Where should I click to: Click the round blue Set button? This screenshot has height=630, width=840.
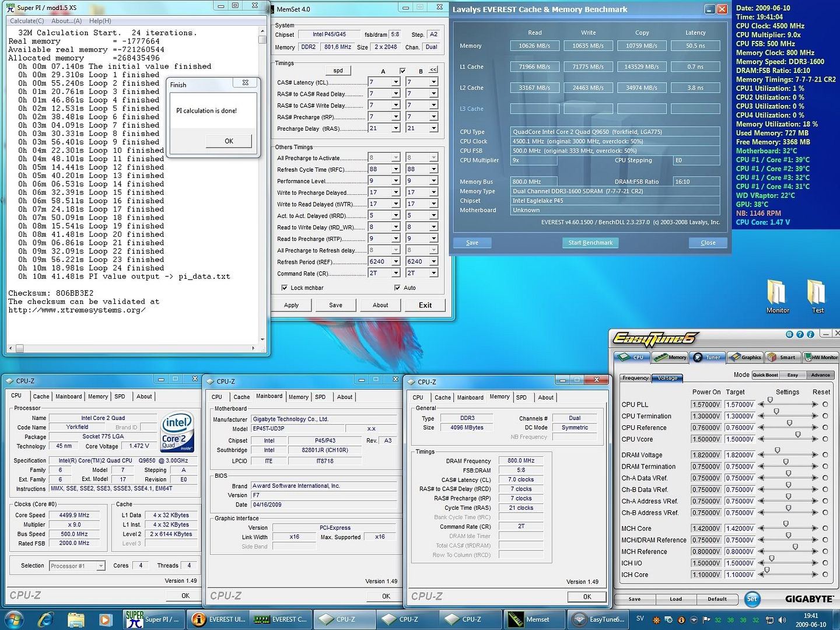point(752,598)
